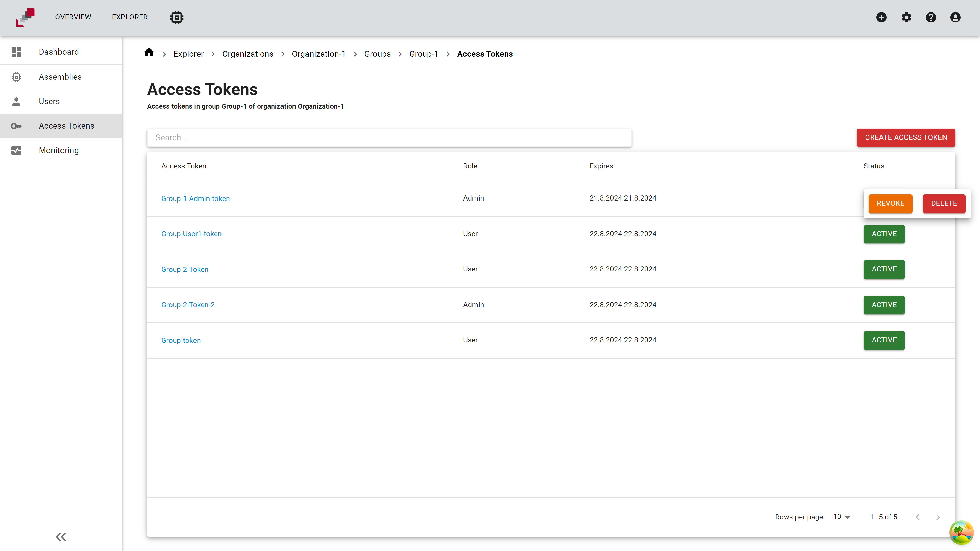Click ACTIVE status of Group-2-Token row
This screenshot has width=980, height=551.
tap(884, 269)
